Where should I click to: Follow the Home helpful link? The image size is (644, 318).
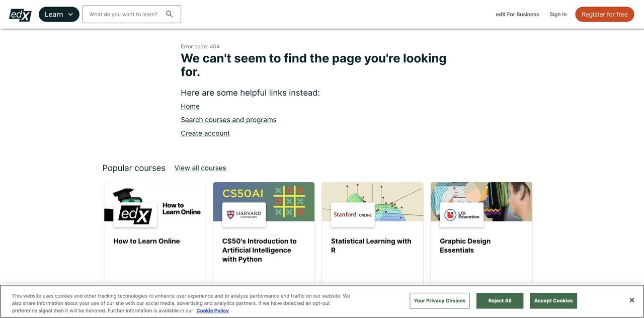(x=190, y=106)
